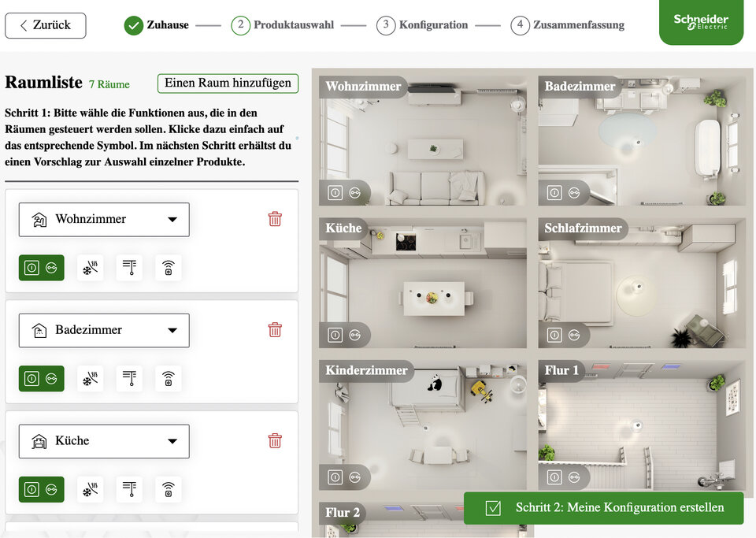Screen dimensions: 756x538
Task: Remove Küche room using trash icon
Action: [275, 440]
